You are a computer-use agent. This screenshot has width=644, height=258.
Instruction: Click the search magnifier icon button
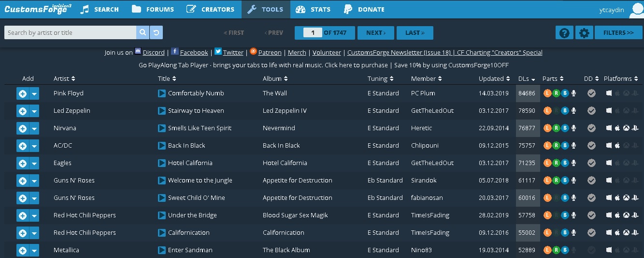[x=143, y=32]
